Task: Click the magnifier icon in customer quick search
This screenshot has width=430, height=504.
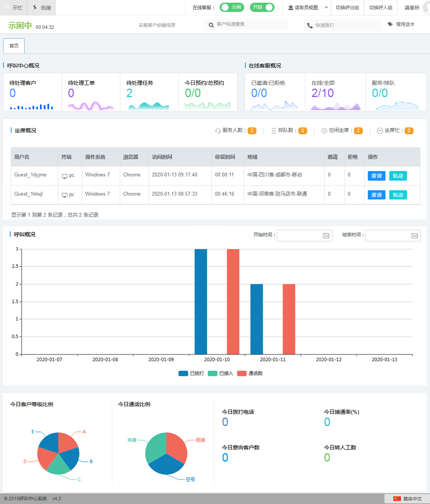Action: click(x=211, y=25)
